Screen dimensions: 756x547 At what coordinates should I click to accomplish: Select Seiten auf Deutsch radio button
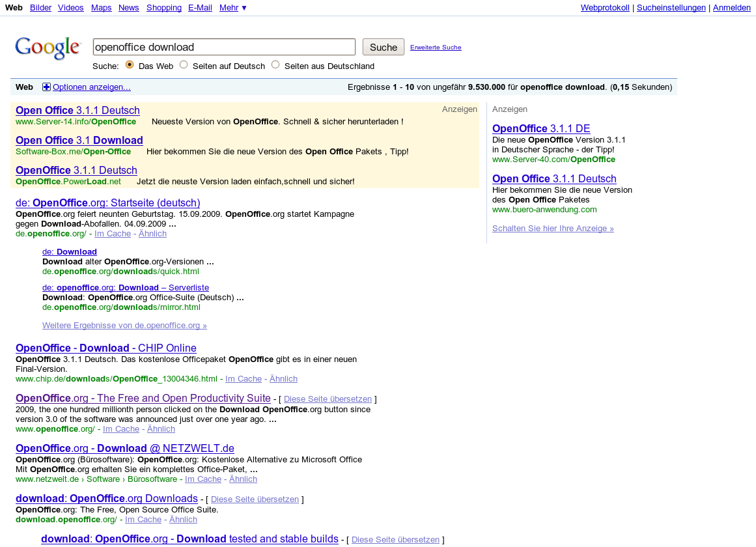[x=184, y=64]
